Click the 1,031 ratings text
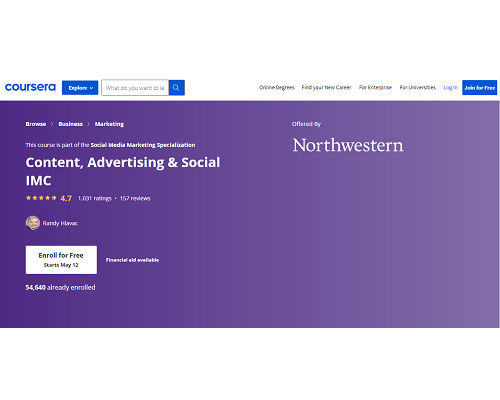The width and height of the screenshot is (500, 400). (95, 198)
